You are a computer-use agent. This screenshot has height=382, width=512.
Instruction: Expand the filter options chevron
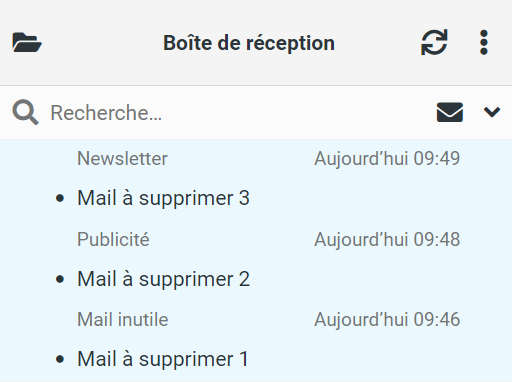pos(492,112)
